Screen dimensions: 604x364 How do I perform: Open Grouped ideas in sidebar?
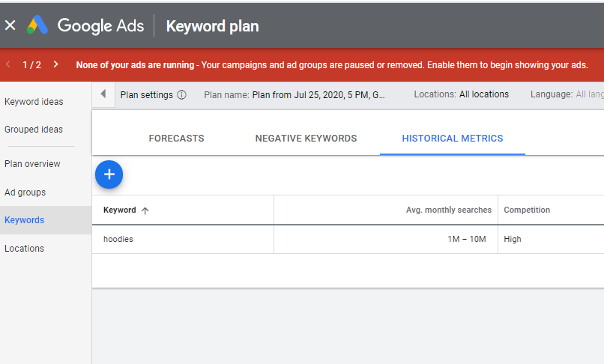pyautogui.click(x=34, y=130)
